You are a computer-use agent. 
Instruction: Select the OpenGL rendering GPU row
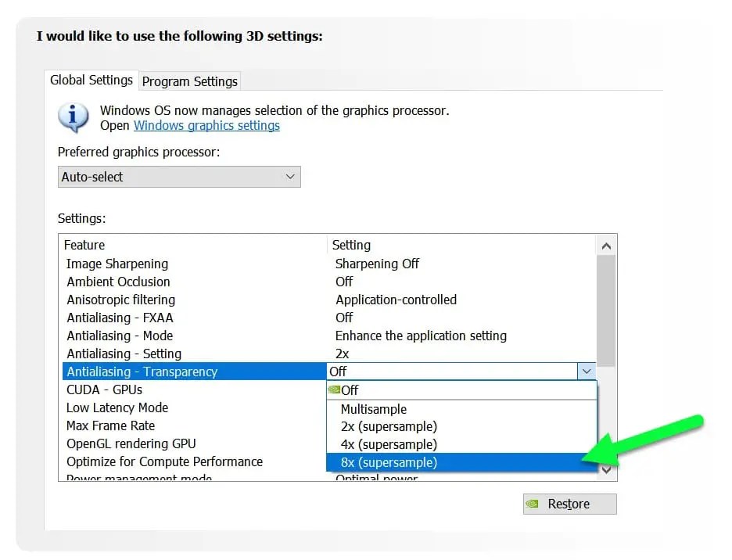[x=194, y=443]
